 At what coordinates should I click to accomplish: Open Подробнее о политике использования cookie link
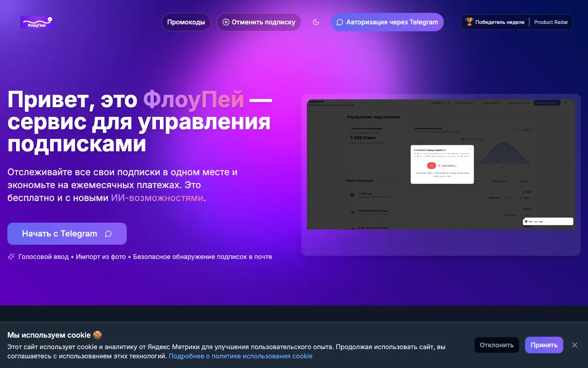pos(241,356)
